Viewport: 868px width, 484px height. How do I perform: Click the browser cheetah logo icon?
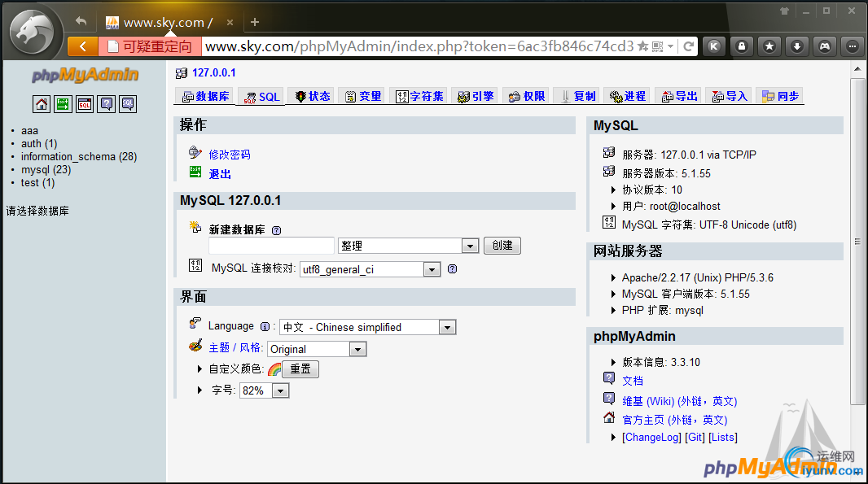(x=32, y=32)
